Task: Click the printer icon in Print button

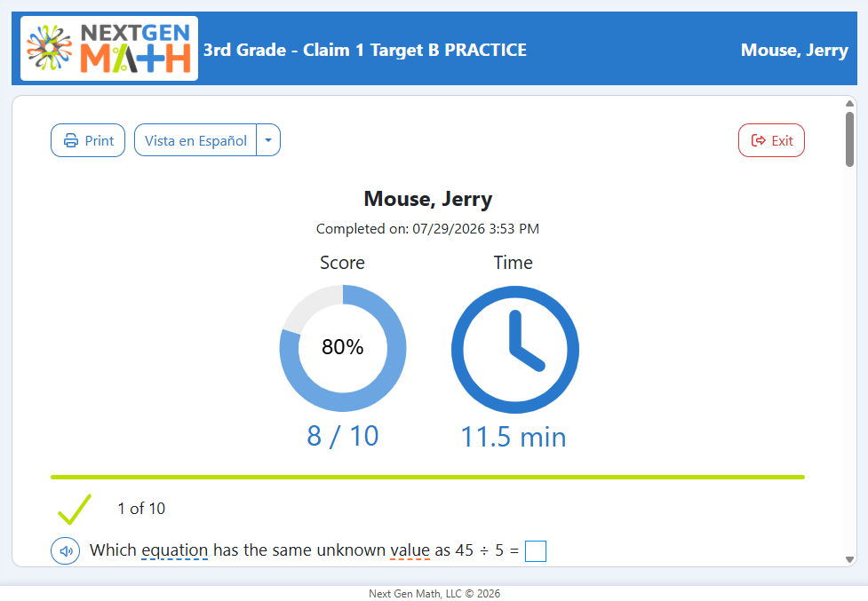Action: click(71, 140)
